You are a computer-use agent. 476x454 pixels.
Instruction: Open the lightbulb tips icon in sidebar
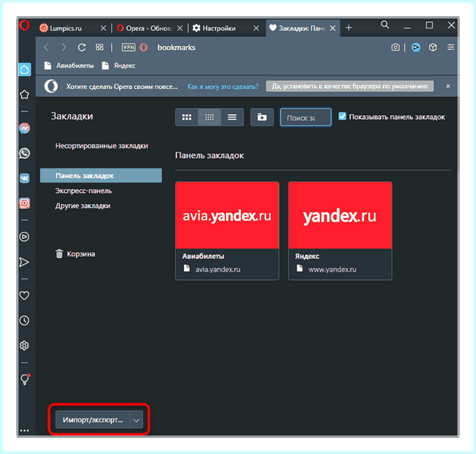[25, 379]
